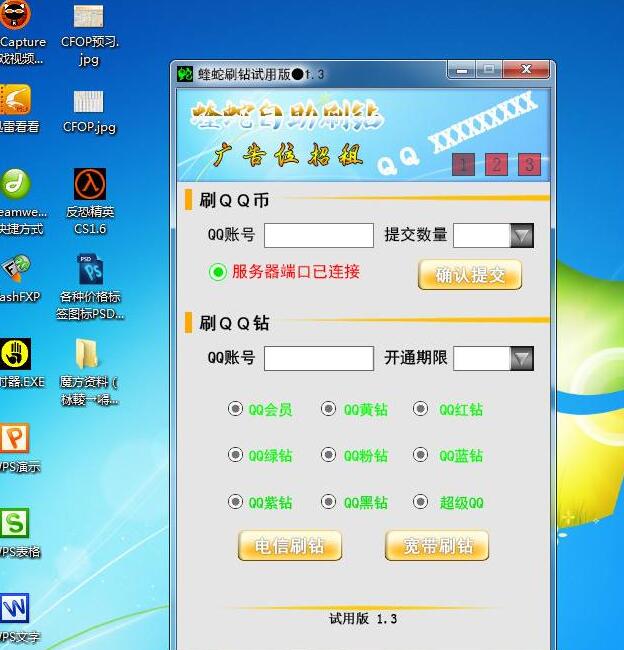
Task: Click the 确认提交 button
Action: click(x=470, y=274)
